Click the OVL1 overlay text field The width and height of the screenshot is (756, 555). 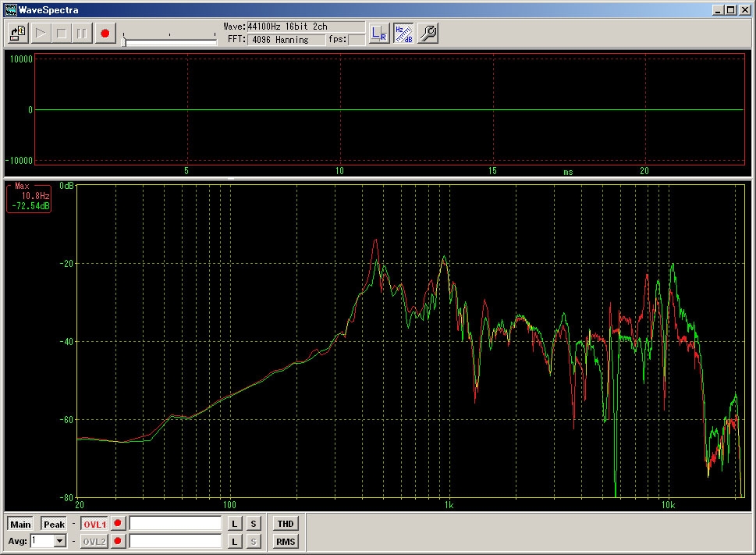tap(176, 524)
